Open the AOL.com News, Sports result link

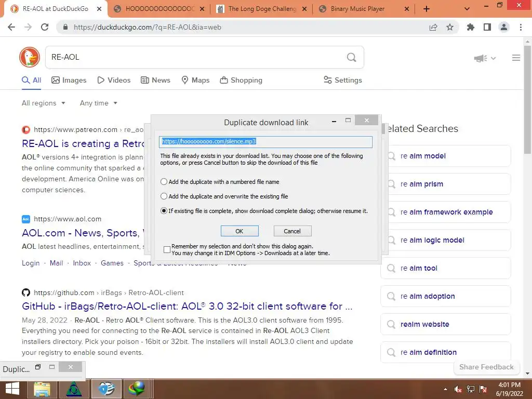tap(83, 233)
